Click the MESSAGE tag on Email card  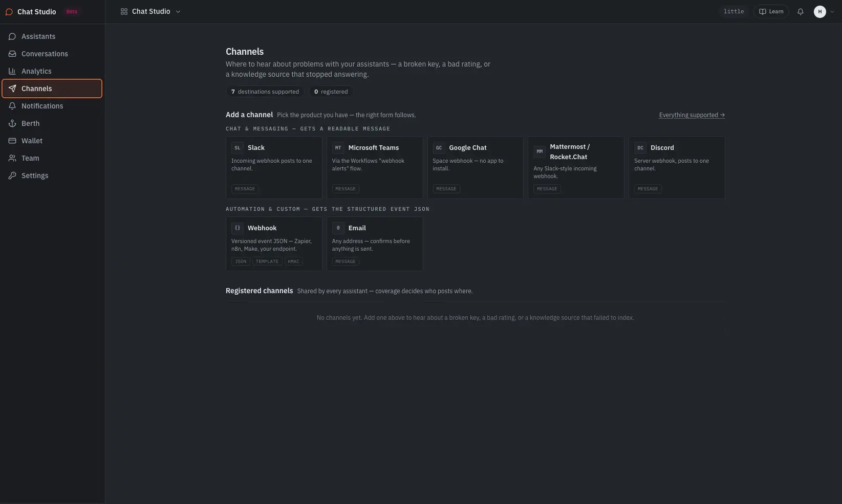pyautogui.click(x=346, y=261)
